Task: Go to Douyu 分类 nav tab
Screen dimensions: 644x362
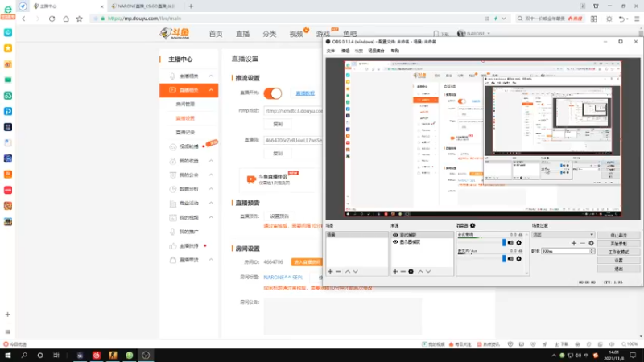Action: point(270,34)
